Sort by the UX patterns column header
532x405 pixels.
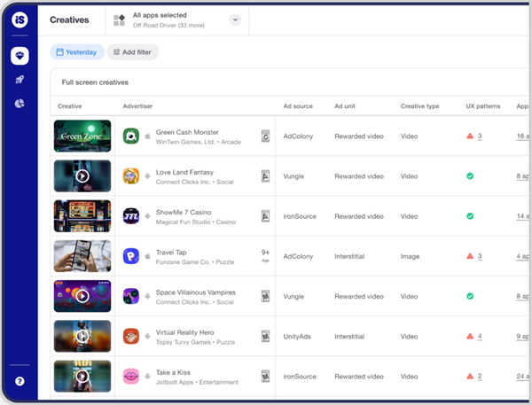483,106
